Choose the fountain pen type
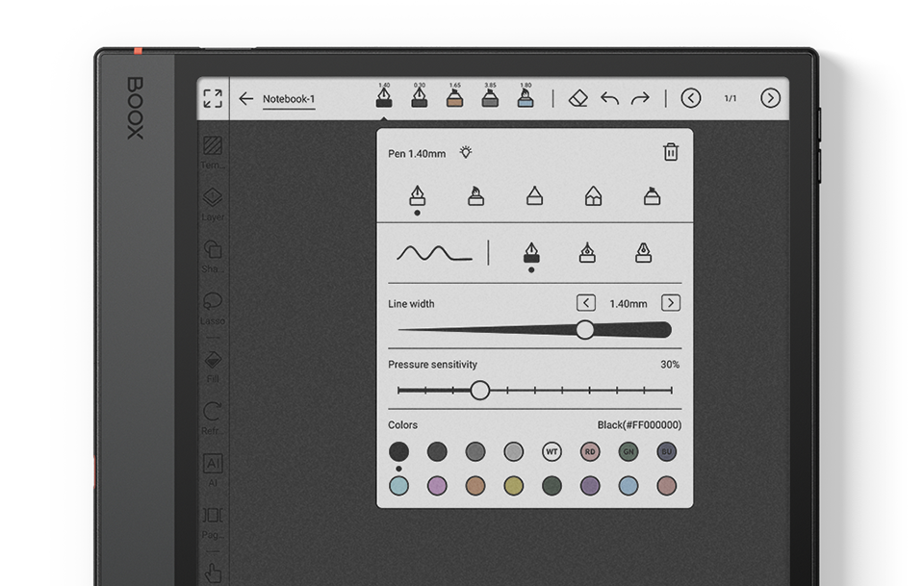Image resolution: width=924 pixels, height=586 pixels. tap(417, 195)
